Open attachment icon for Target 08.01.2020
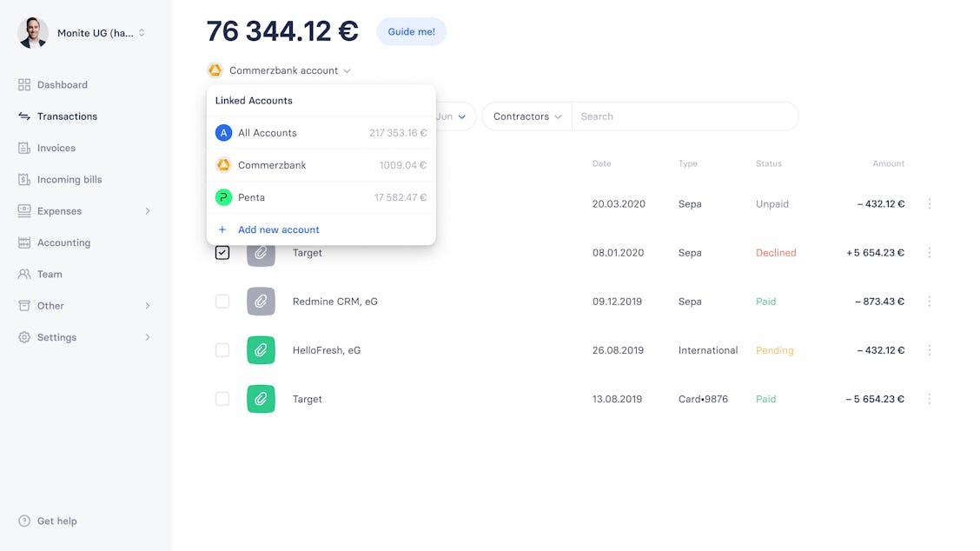Viewport: 980px width, 551px height. (261, 253)
